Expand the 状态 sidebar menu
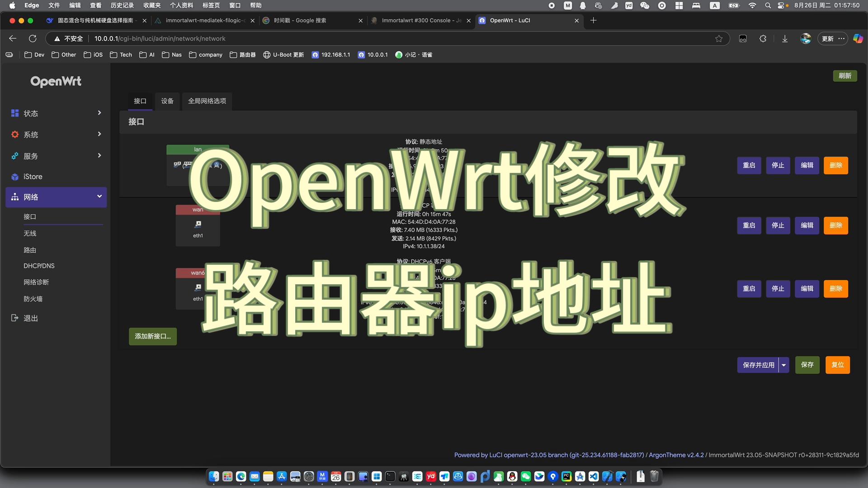This screenshot has width=868, height=488. pos(56,113)
